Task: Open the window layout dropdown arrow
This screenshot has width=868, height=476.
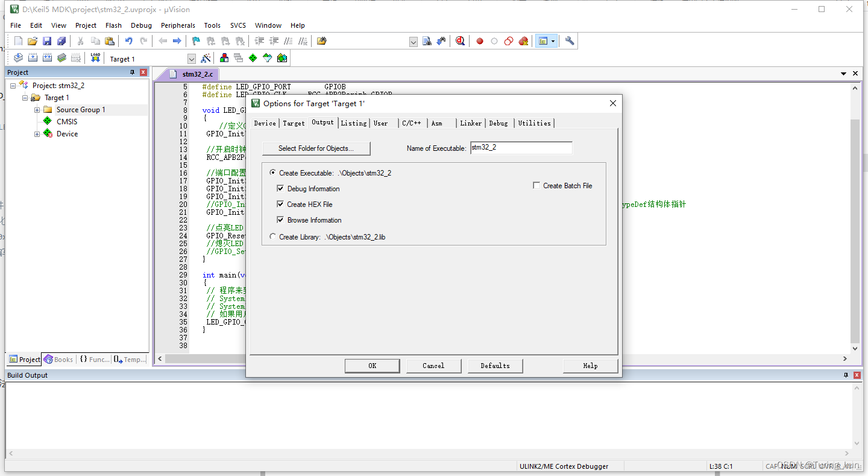Action: coord(553,41)
